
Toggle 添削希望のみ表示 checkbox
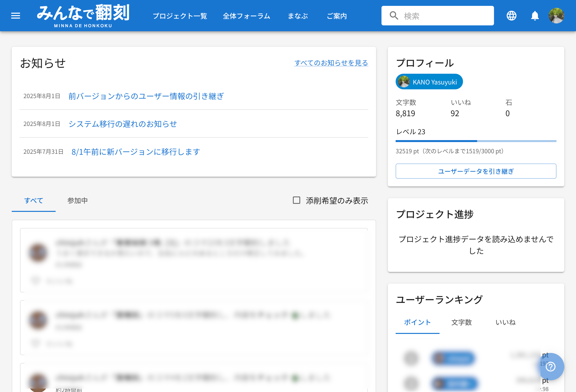coord(297,200)
